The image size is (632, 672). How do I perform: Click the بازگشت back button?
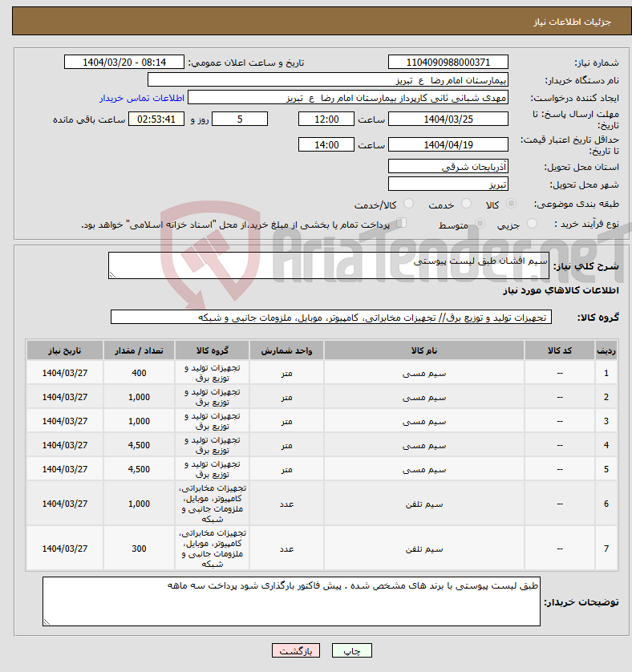point(296,650)
